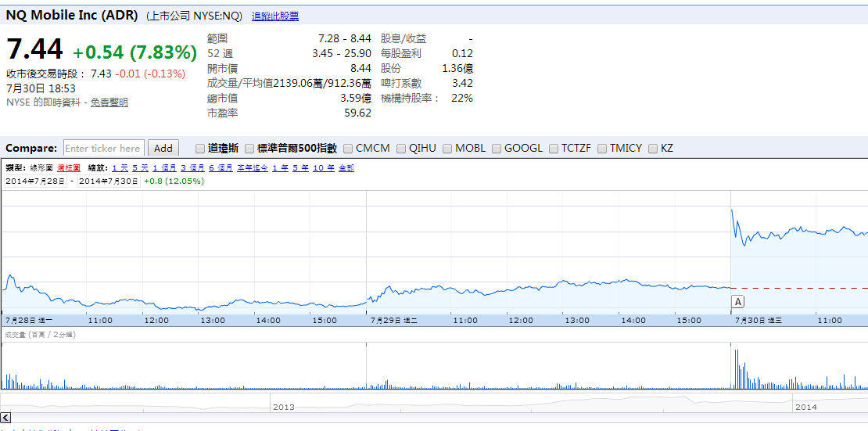Open the 追蹤此股票 link
The height and width of the screenshot is (431, 868).
[275, 16]
